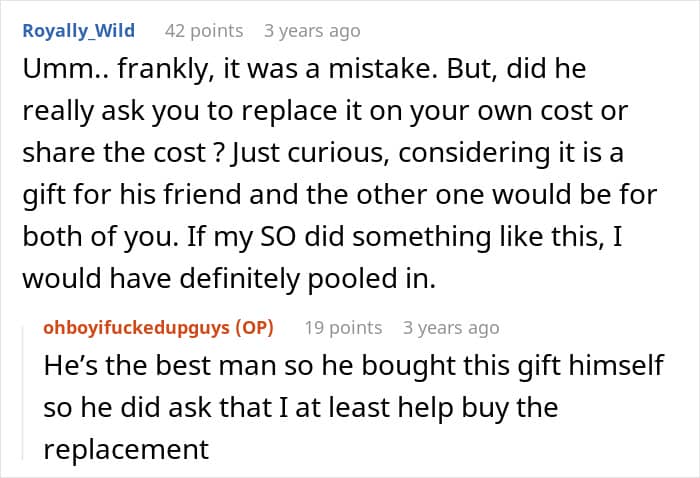
Task: Click the line "really ask you to replace"
Action: coord(325,112)
